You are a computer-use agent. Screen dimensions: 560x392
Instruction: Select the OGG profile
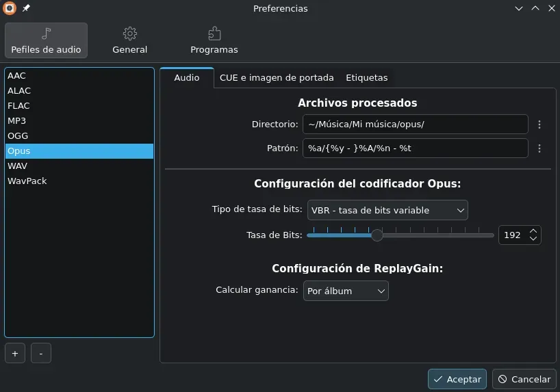click(79, 135)
